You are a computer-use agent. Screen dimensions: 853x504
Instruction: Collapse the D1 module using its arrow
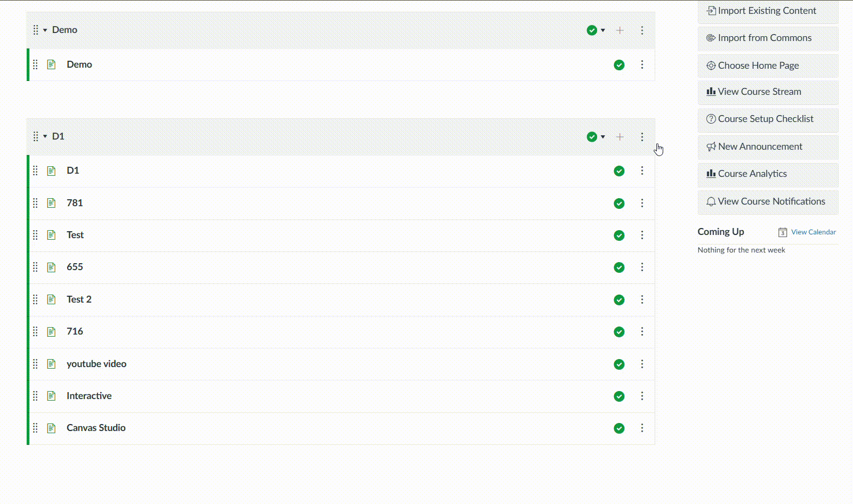pyautogui.click(x=45, y=136)
